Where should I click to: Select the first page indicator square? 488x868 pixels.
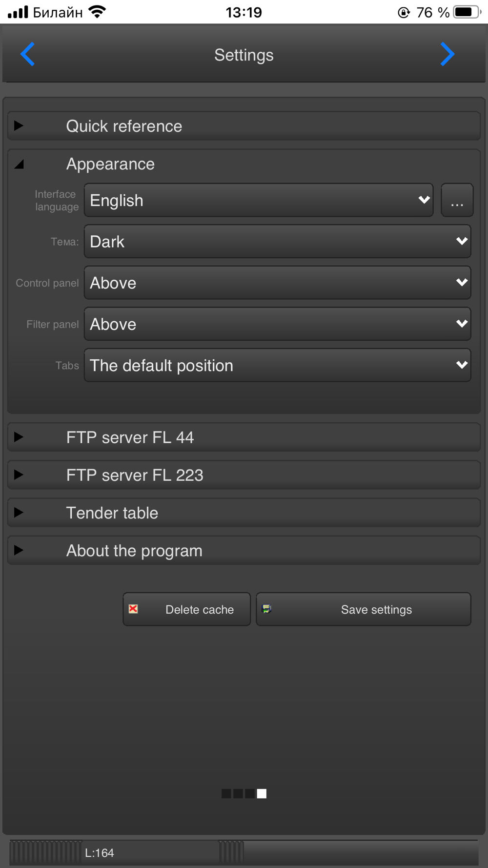(x=226, y=793)
